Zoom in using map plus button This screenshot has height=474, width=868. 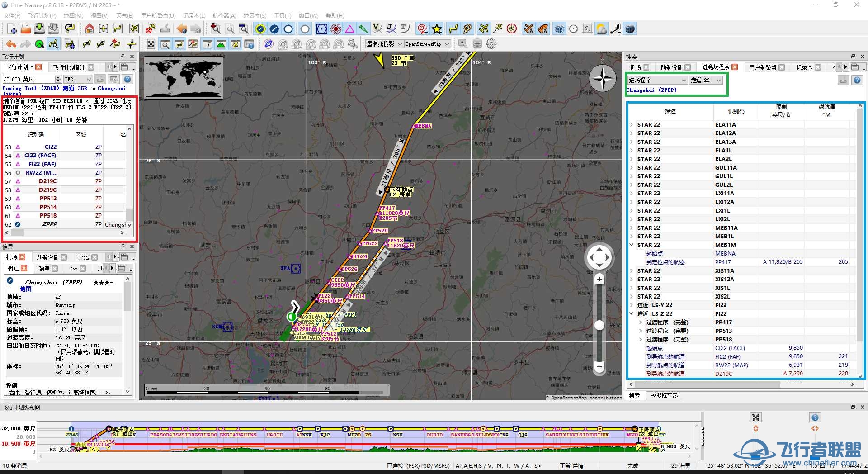[x=599, y=279]
